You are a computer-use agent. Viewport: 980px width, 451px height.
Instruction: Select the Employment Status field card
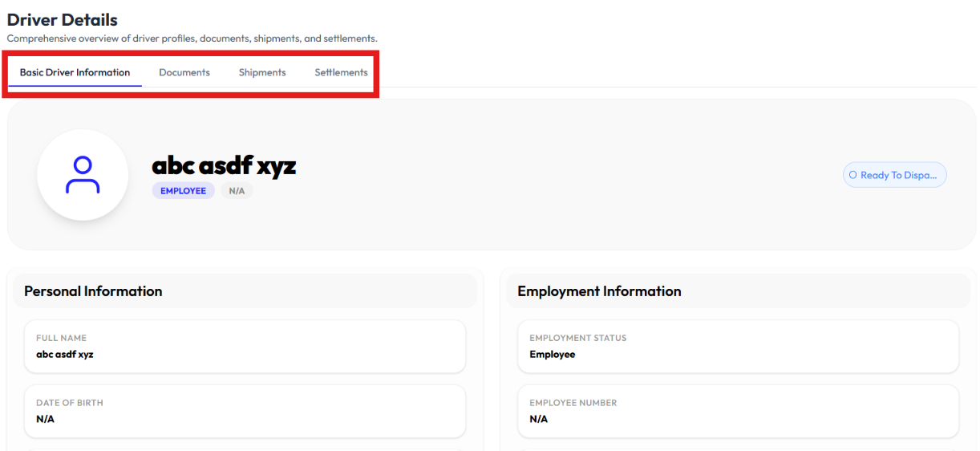[738, 347]
